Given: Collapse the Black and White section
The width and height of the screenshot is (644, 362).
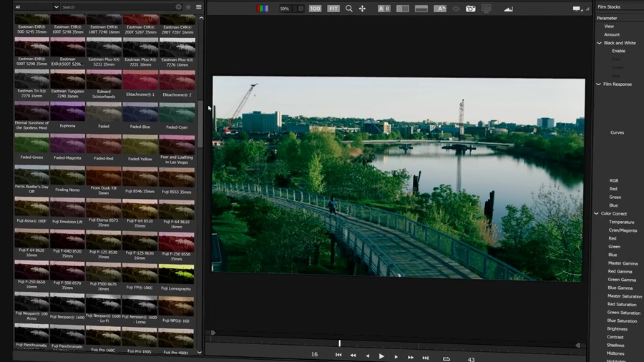Looking at the screenshot, I should 599,43.
